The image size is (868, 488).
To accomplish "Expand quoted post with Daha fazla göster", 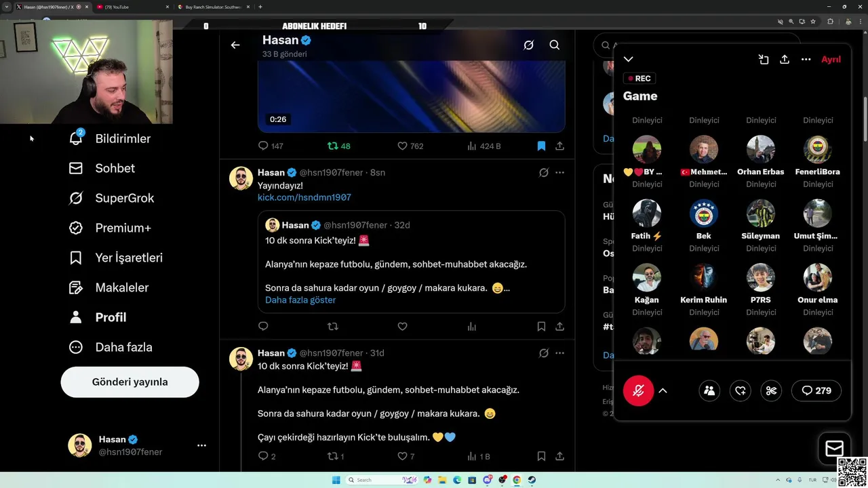I will coord(300,300).
